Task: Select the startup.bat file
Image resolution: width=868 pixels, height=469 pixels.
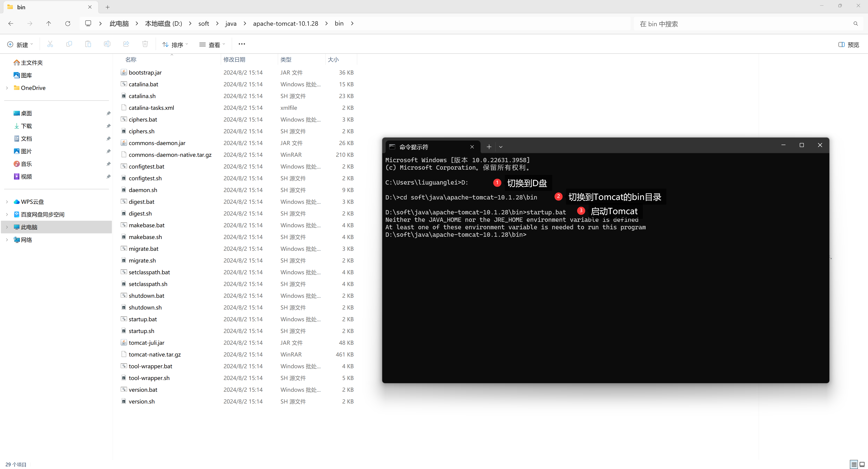Action: point(143,319)
